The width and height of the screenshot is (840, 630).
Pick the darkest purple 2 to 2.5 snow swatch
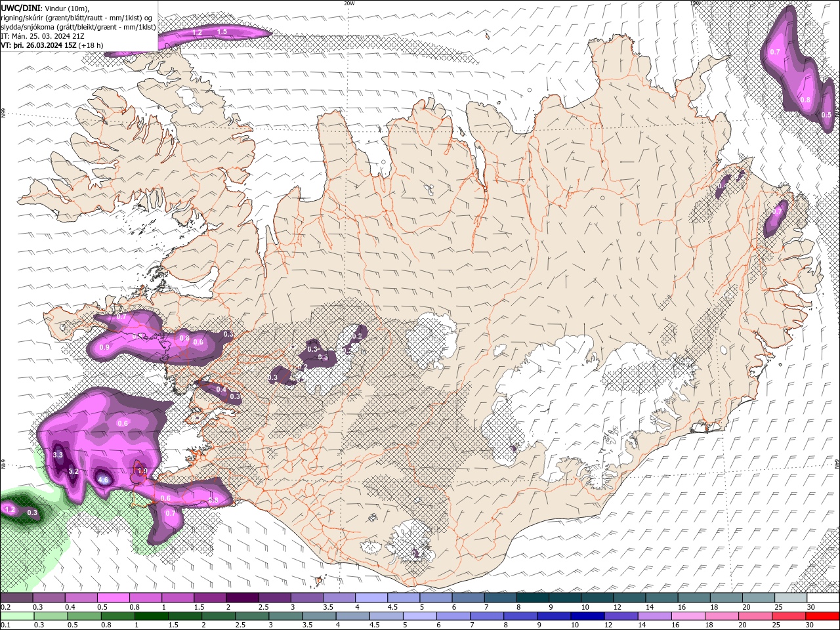(x=242, y=598)
